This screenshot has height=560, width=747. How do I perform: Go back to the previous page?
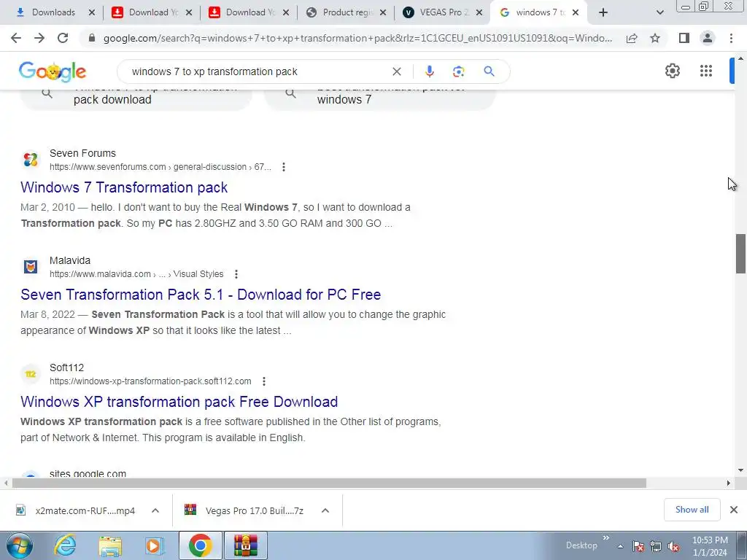point(16,38)
